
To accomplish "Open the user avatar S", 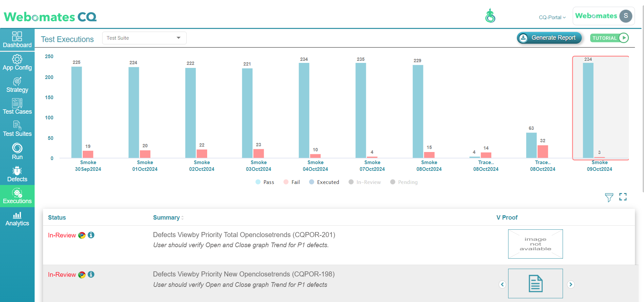I will (x=626, y=16).
